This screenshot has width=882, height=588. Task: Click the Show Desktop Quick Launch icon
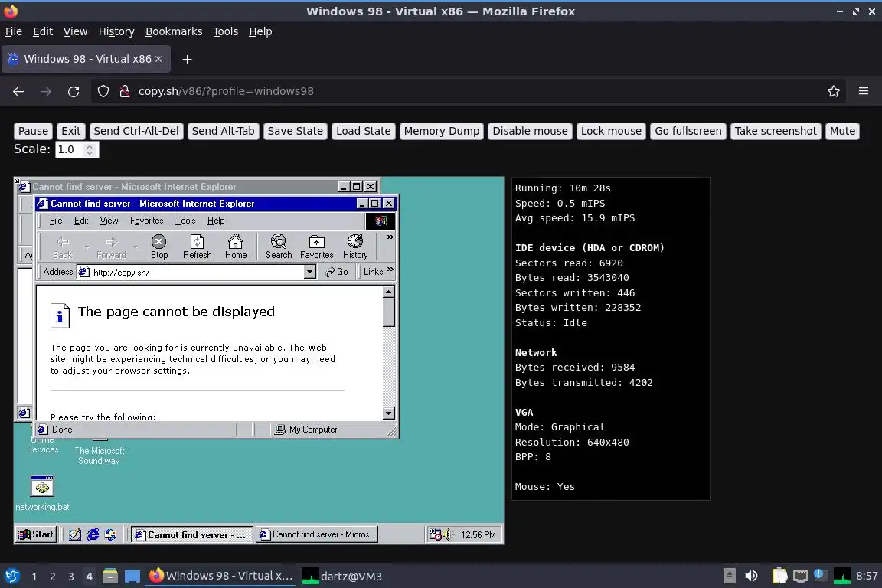point(75,534)
